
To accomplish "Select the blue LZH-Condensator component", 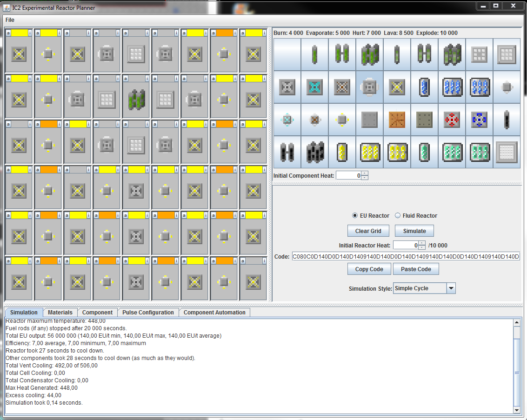I will pos(480,120).
